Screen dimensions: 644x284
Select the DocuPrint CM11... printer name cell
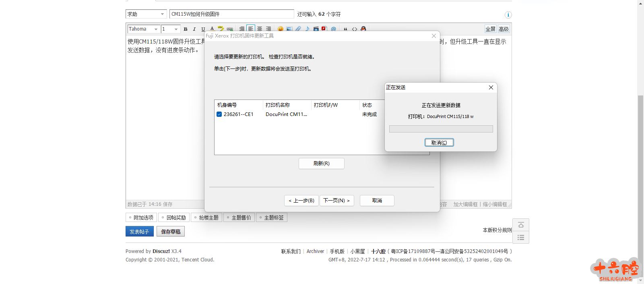(286, 114)
